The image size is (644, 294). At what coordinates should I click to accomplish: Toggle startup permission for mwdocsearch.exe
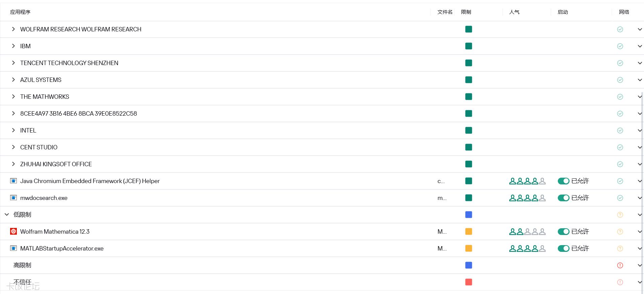click(x=563, y=198)
